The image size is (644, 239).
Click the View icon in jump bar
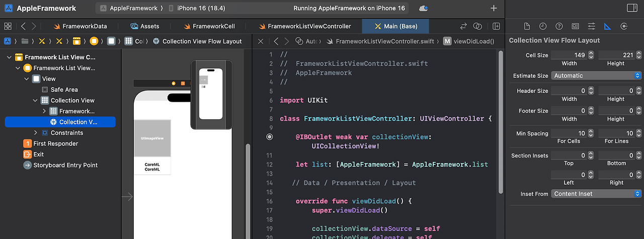coord(111,41)
